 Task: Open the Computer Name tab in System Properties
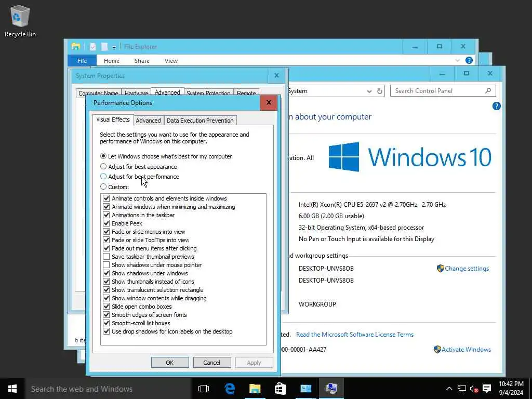coord(98,93)
